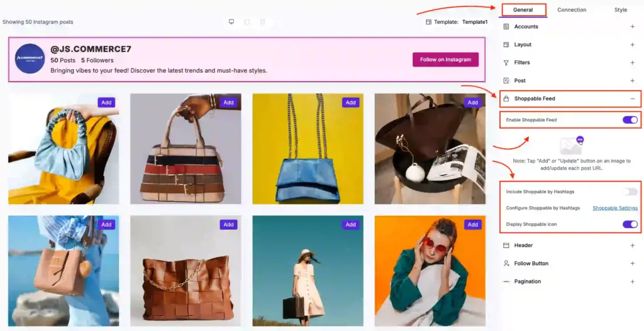The width and height of the screenshot is (644, 331).
Task: Open the Shoppable Settings link
Action: (x=615, y=208)
